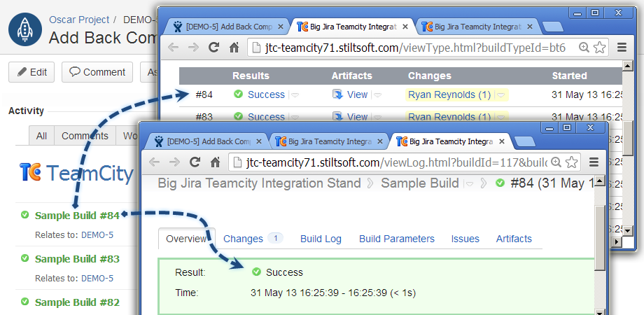Click View artifacts link in #84 row
Screen dimensions: 644x315
click(357, 95)
